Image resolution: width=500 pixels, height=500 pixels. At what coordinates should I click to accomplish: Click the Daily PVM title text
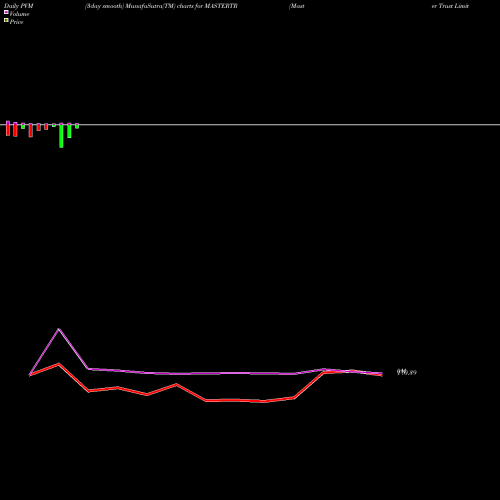19,6
